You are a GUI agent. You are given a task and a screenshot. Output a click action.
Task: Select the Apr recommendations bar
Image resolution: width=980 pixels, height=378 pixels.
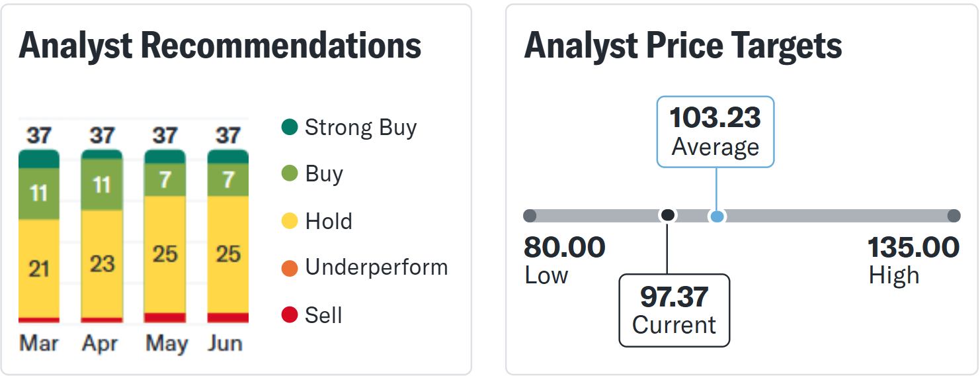coord(102,236)
